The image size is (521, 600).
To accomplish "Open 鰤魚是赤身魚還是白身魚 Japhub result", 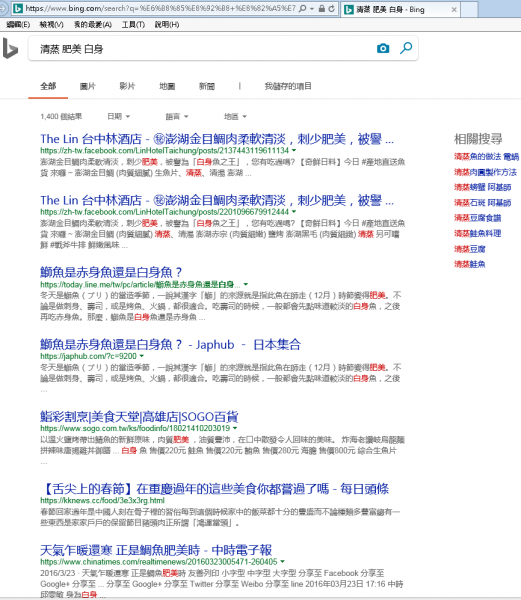I will [x=171, y=344].
